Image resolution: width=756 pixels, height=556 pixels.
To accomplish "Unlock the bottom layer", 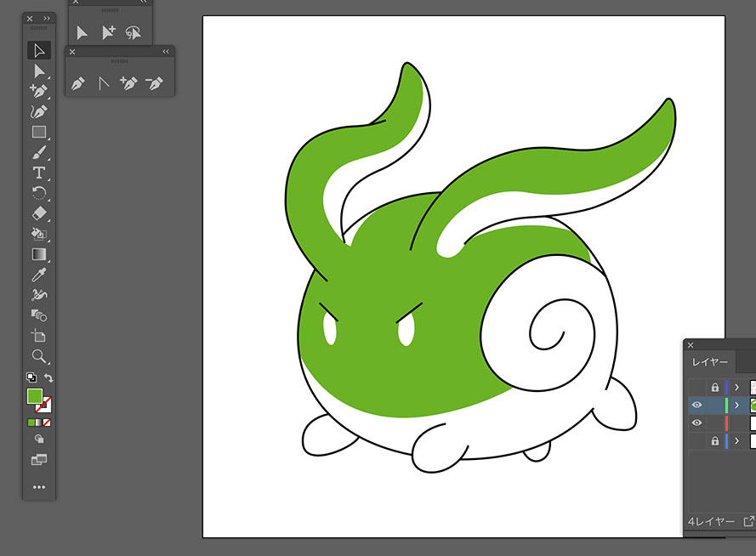I will [x=715, y=441].
